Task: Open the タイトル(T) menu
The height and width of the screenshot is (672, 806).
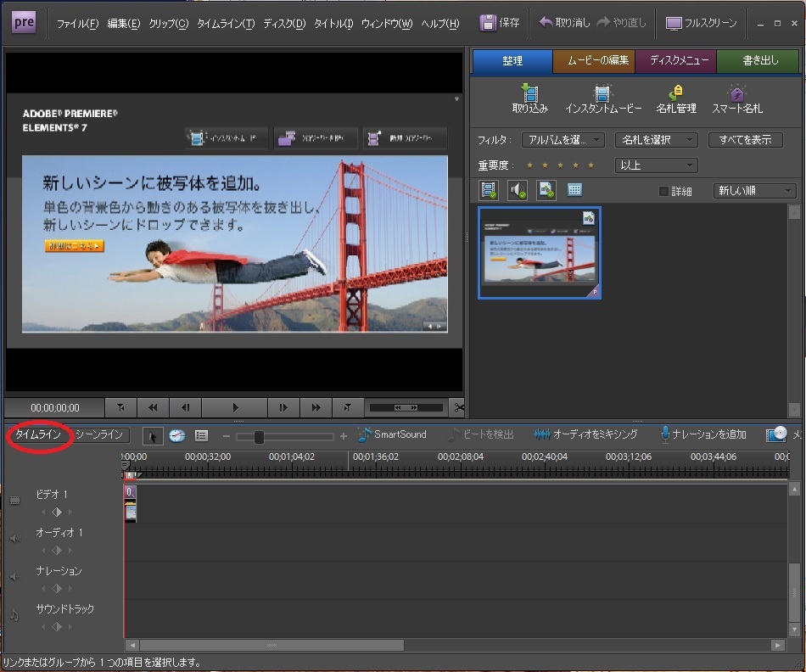Action: (x=333, y=24)
